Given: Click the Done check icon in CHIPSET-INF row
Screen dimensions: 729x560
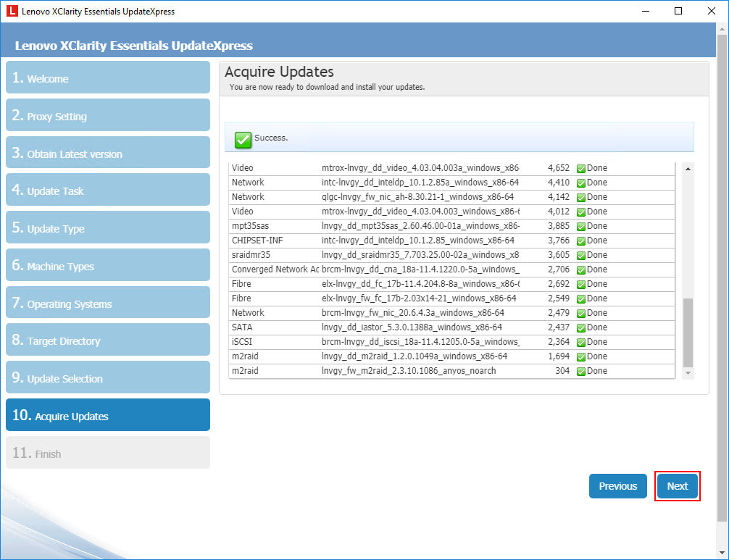Looking at the screenshot, I should click(581, 241).
